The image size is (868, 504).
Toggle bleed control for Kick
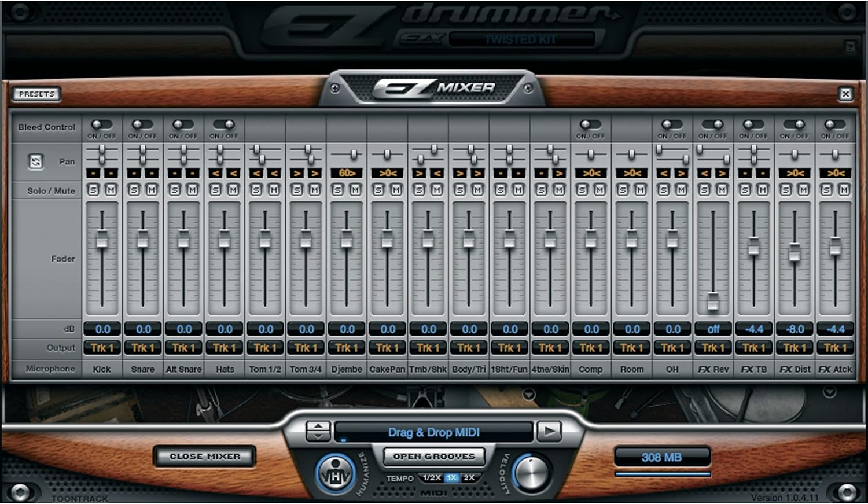point(102,124)
